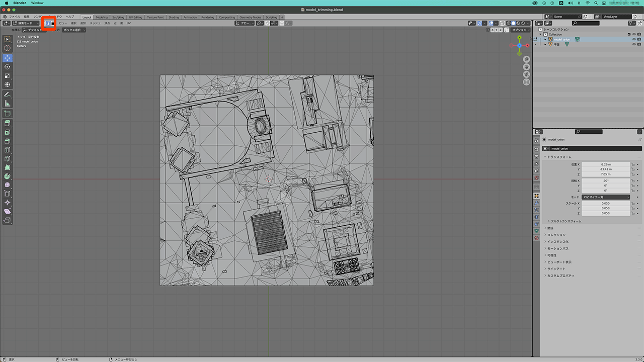Image resolution: width=644 pixels, height=362 pixels.
Task: Pick the Shear tool
Action: click(7, 211)
